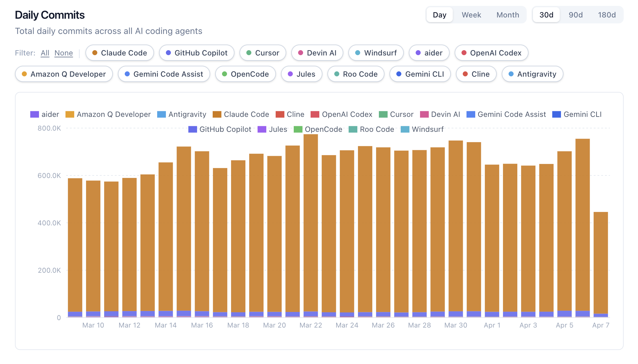
Task: Click the OpenCode legend color swatch
Action: [x=298, y=129]
